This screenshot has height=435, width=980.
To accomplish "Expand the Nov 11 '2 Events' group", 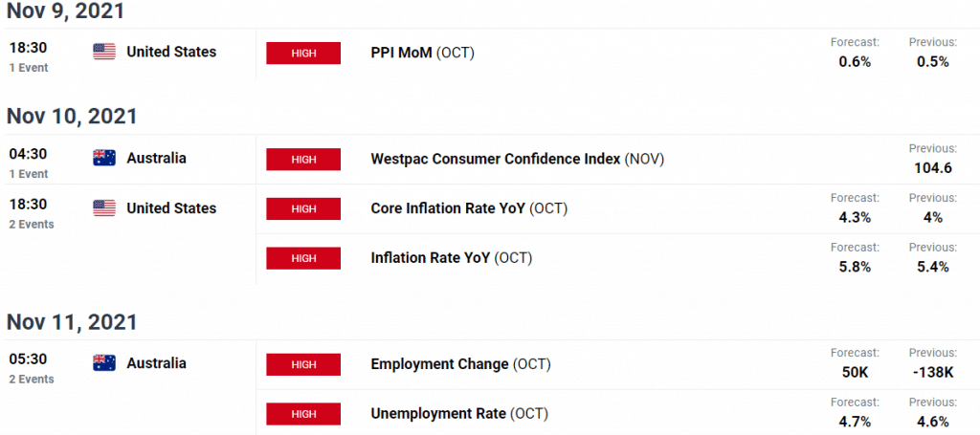I will (x=32, y=379).
